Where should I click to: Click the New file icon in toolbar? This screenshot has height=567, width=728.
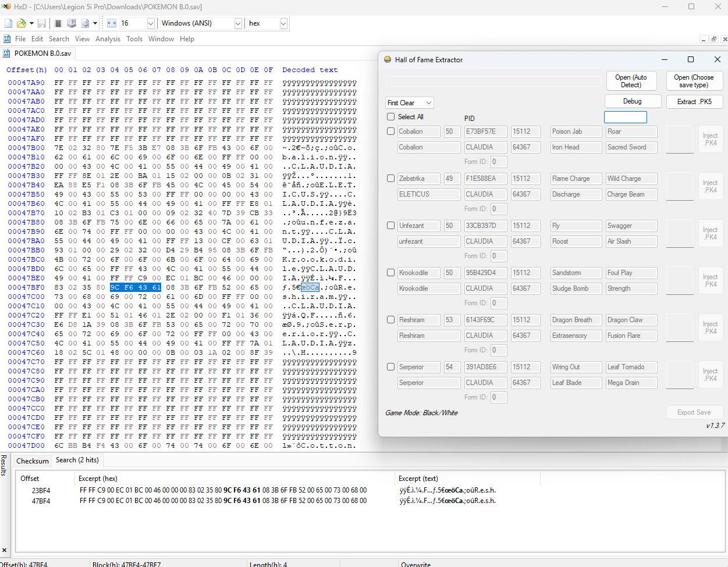coord(8,23)
